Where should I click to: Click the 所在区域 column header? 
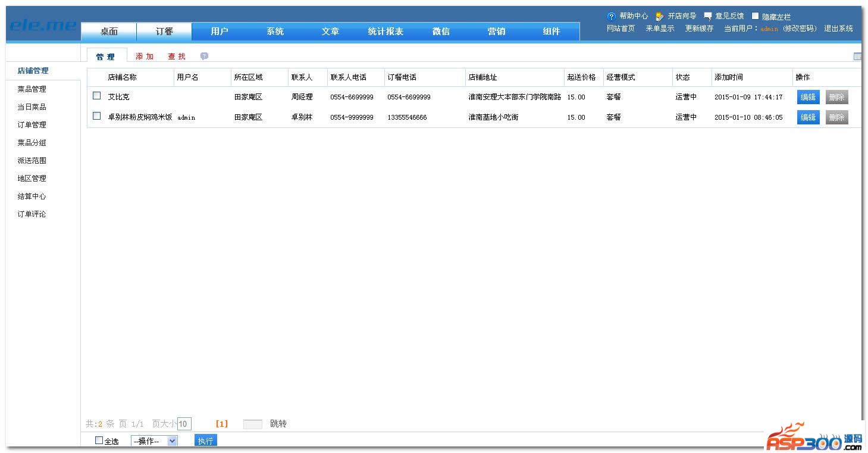(248, 77)
